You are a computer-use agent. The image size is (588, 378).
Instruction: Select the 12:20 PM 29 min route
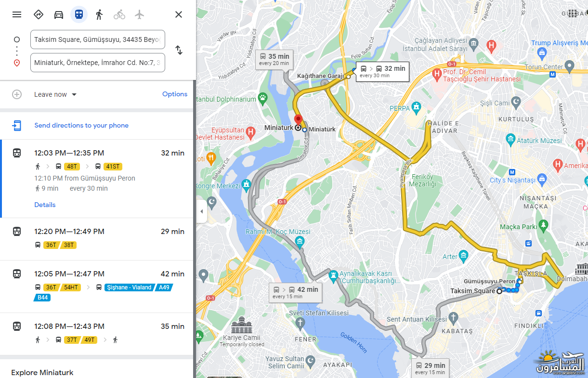[98, 239]
